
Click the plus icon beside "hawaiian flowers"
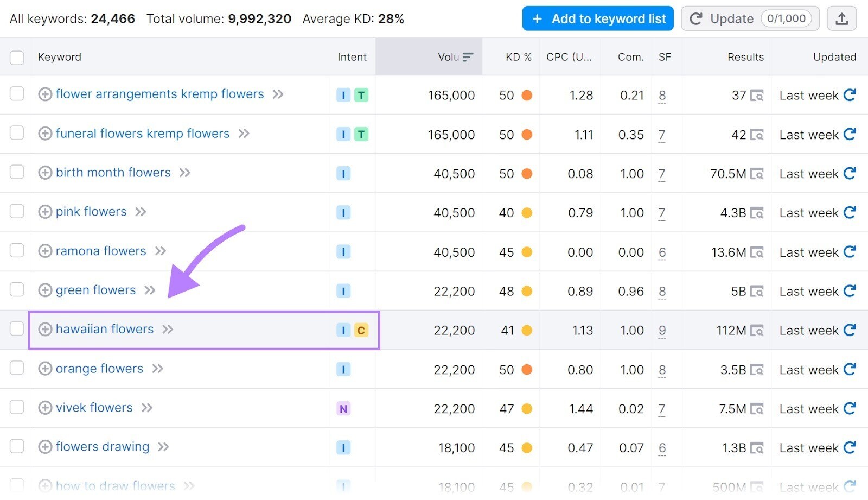point(45,329)
